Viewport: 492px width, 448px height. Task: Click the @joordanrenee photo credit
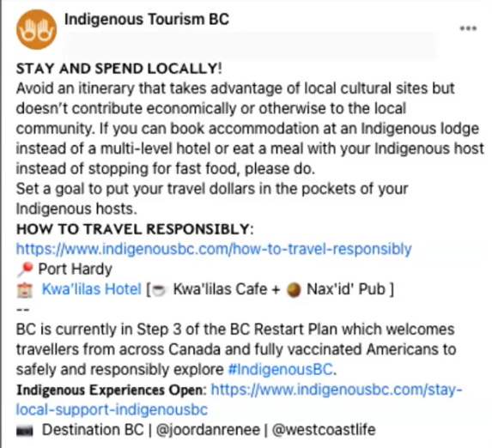click(x=208, y=430)
